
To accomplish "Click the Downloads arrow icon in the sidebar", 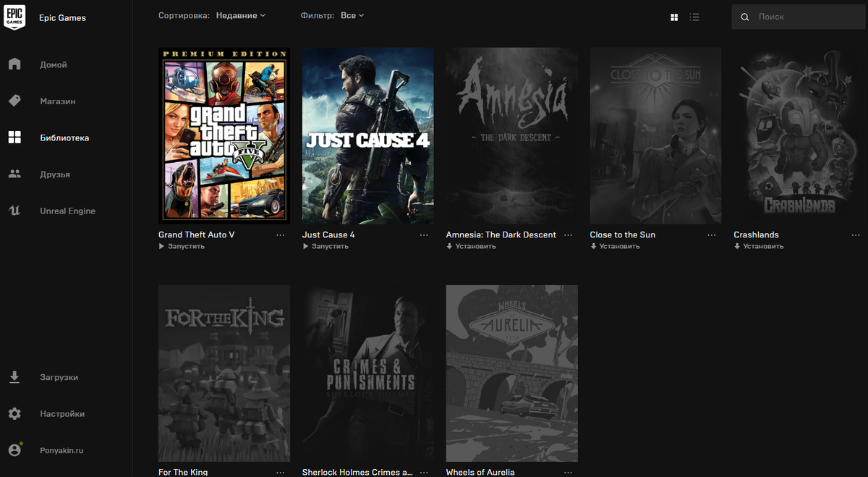I will [14, 377].
